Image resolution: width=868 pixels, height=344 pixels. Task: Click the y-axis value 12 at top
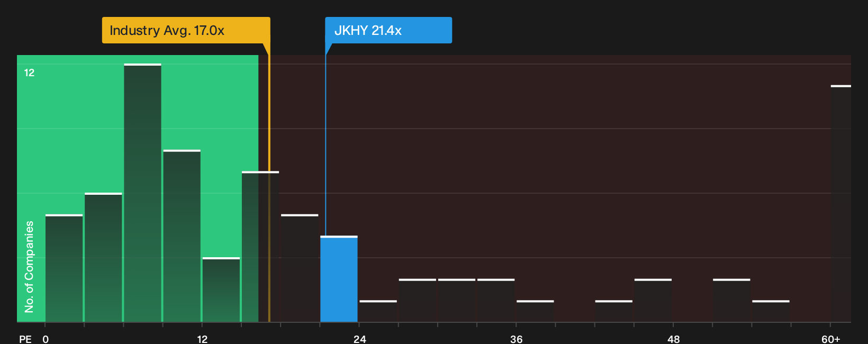click(x=29, y=73)
